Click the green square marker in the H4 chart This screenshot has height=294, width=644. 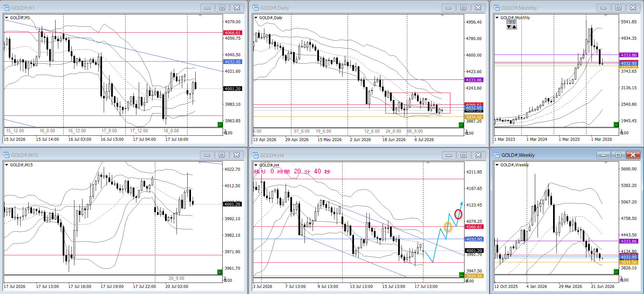(461, 274)
